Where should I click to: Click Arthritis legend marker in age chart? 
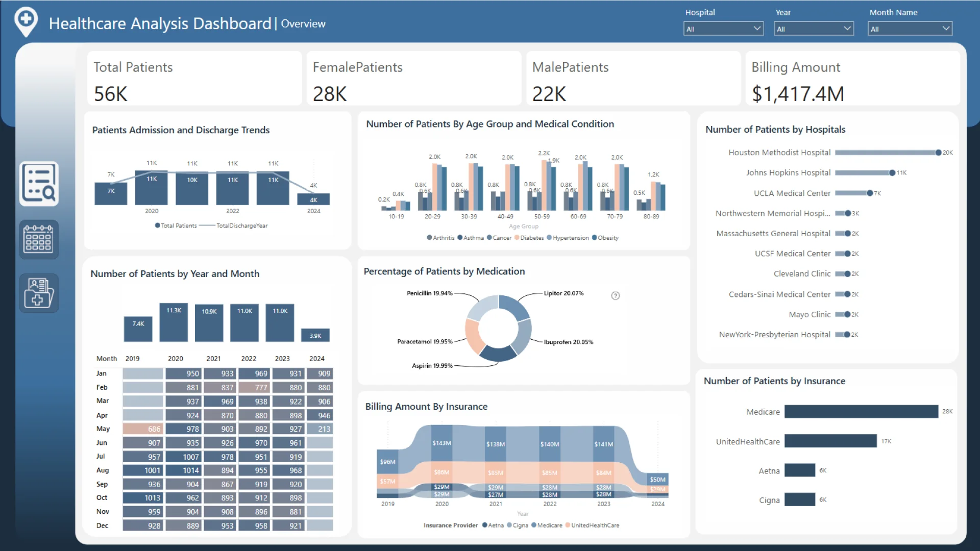pyautogui.click(x=430, y=238)
